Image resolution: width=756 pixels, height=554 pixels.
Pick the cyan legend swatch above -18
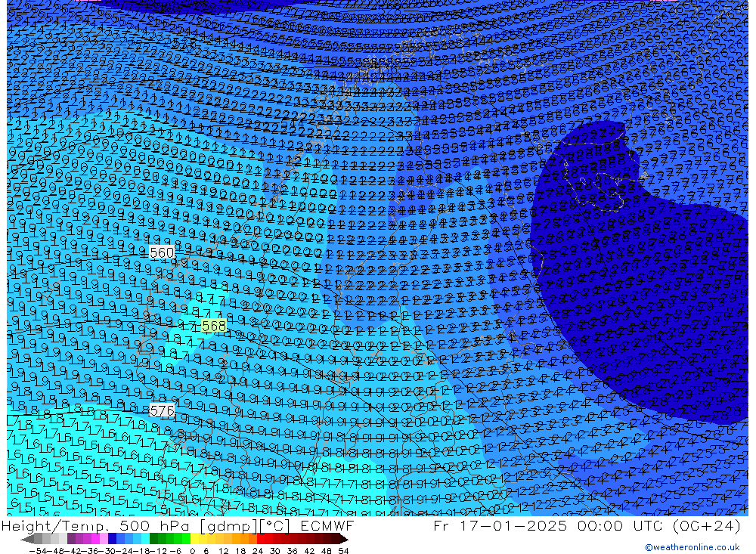tap(146, 539)
